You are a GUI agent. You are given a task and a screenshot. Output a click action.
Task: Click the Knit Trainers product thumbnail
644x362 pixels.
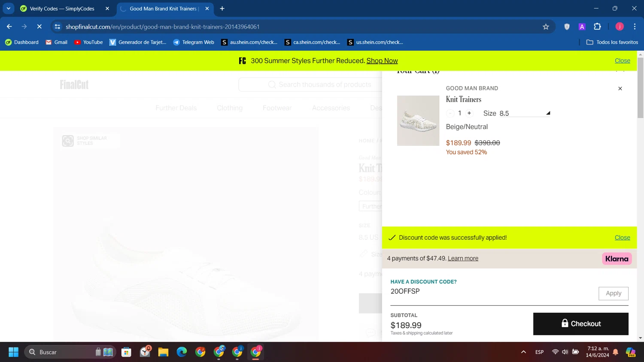click(418, 121)
